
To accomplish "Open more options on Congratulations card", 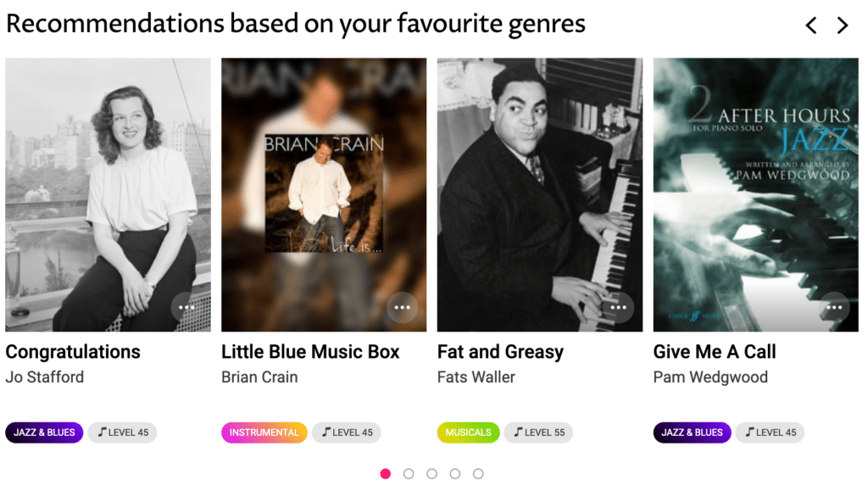I will [x=186, y=307].
